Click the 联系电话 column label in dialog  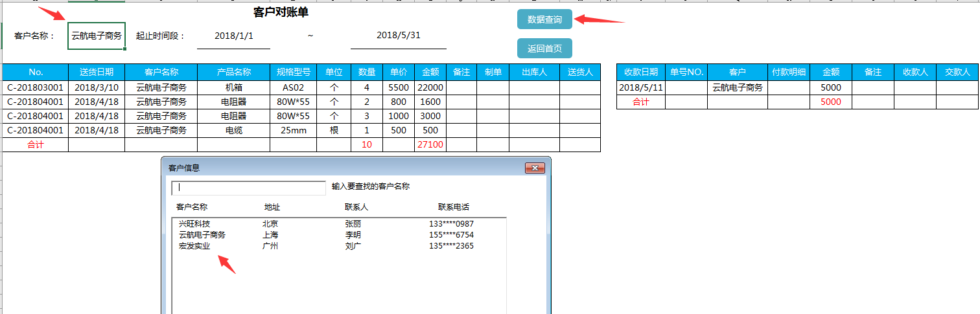pos(454,207)
